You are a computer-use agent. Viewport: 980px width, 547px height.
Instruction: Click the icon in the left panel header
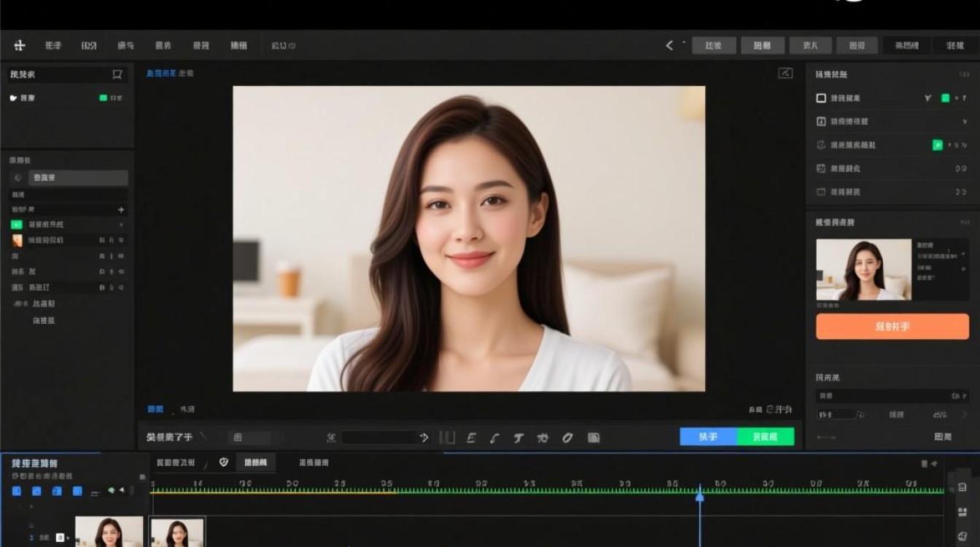117,74
